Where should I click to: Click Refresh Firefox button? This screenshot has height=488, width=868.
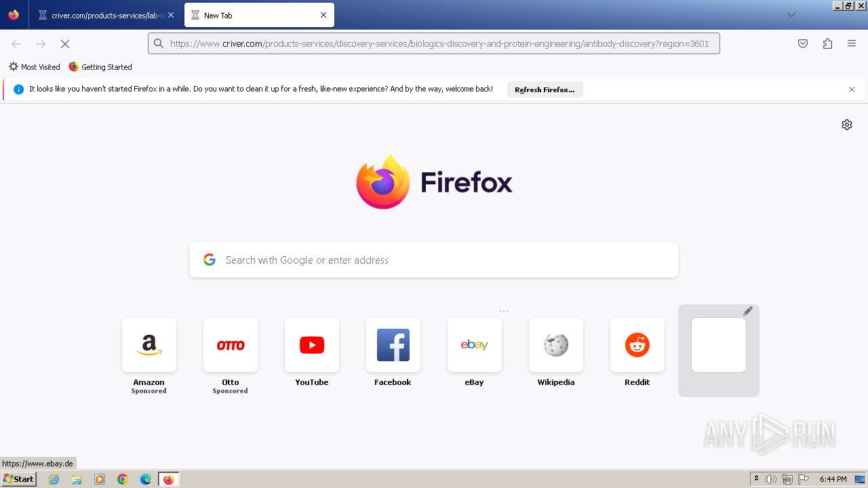[x=545, y=89]
